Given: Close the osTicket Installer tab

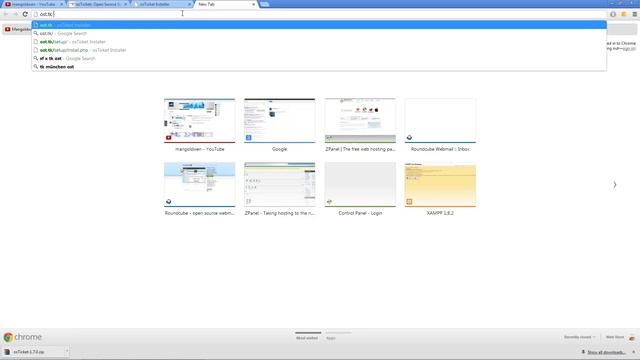Looking at the screenshot, I should 189,4.
